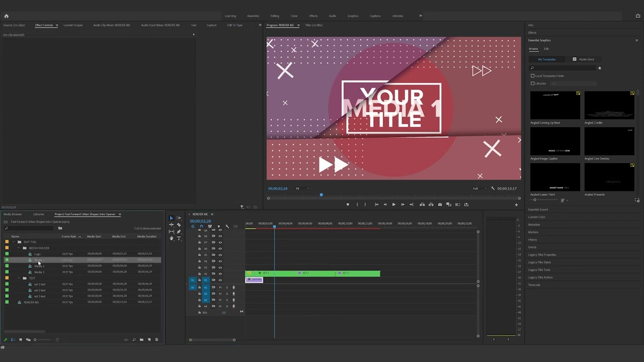
Task: Switch Essential Graphics to Edit
Action: click(x=546, y=49)
